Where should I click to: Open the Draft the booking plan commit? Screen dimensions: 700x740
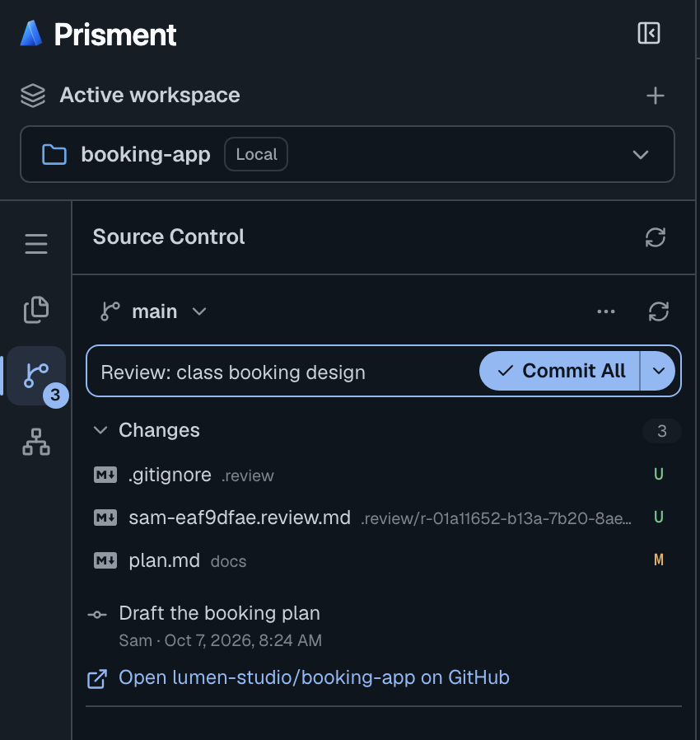point(219,613)
